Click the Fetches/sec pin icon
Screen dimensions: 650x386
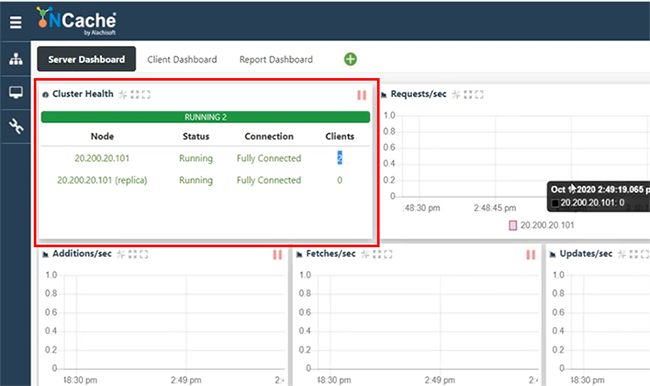pyautogui.click(x=365, y=254)
